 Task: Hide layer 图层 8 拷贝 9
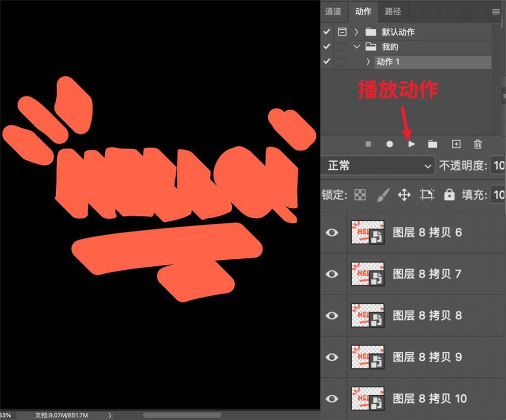[x=332, y=357]
